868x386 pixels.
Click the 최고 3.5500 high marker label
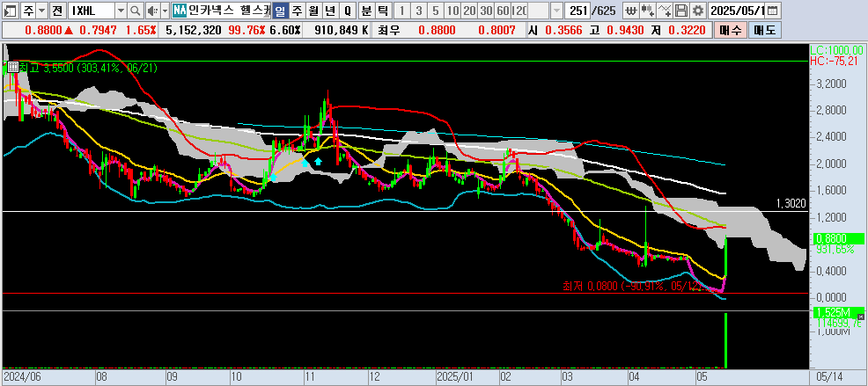pyautogui.click(x=89, y=68)
